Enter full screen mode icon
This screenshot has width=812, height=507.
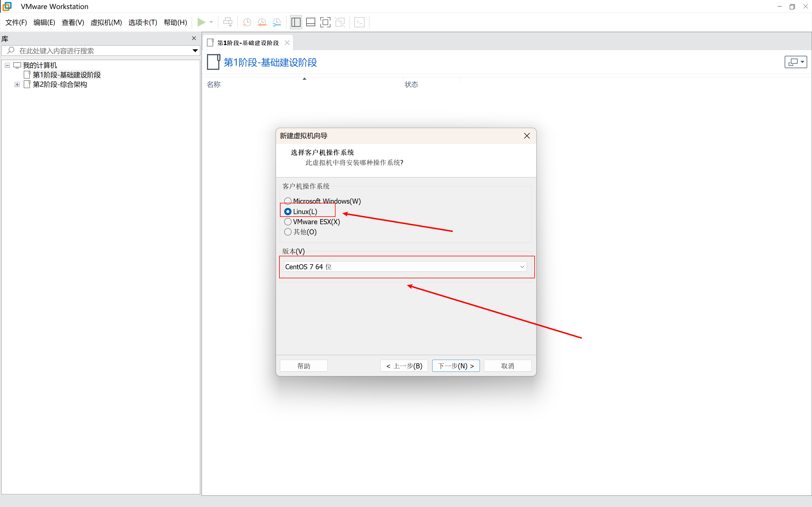(x=325, y=23)
